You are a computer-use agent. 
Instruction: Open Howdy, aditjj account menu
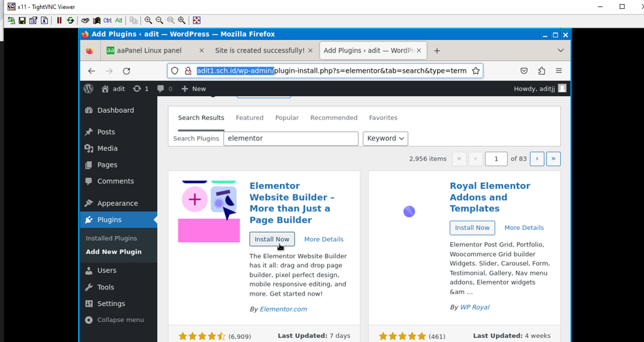[x=540, y=89]
